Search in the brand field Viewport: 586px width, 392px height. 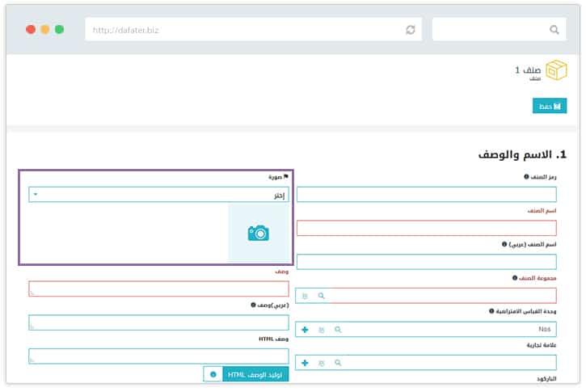tap(338, 363)
